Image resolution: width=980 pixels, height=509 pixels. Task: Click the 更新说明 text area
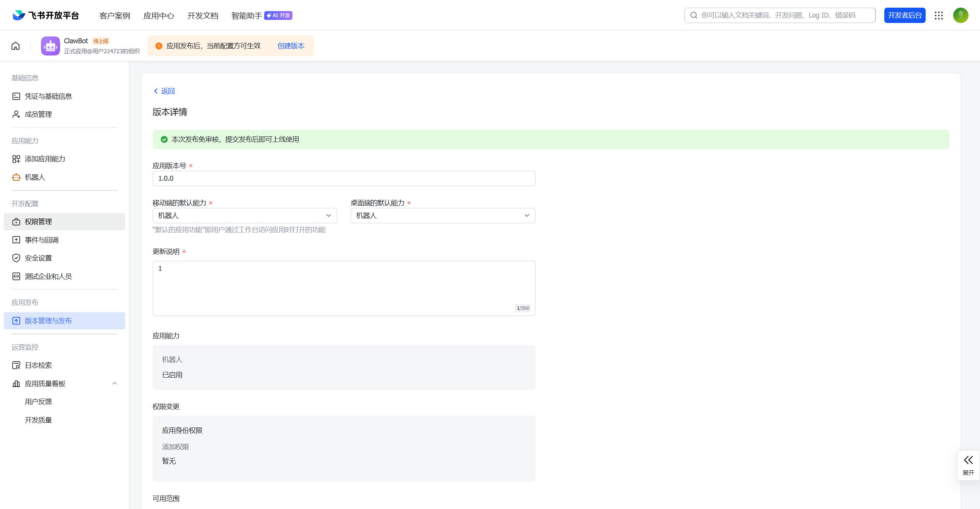pyautogui.click(x=344, y=288)
